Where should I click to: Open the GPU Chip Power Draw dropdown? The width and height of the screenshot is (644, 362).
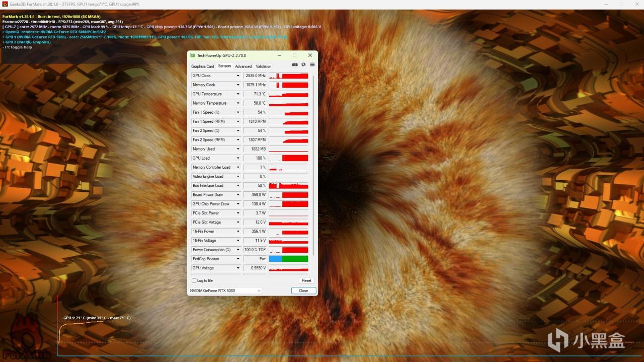tap(238, 204)
